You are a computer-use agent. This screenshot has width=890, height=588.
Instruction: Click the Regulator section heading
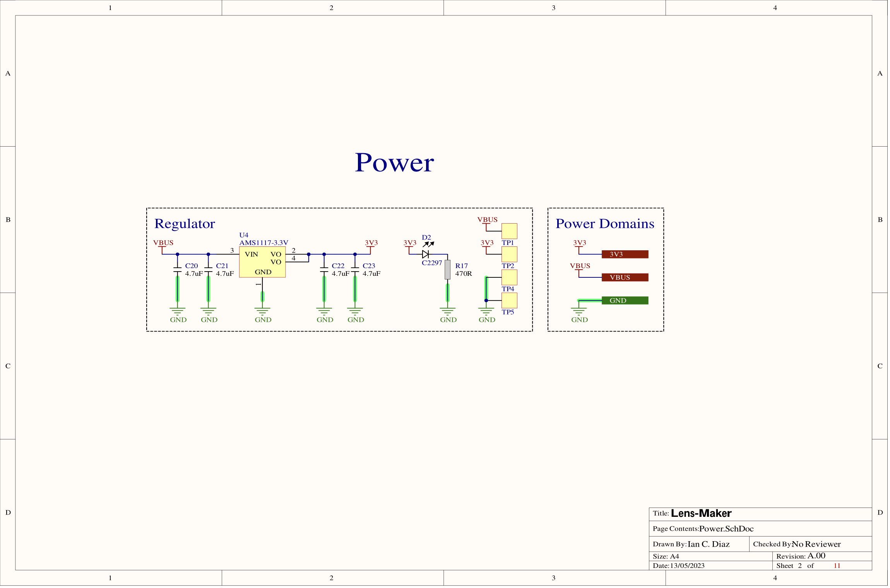[185, 224]
